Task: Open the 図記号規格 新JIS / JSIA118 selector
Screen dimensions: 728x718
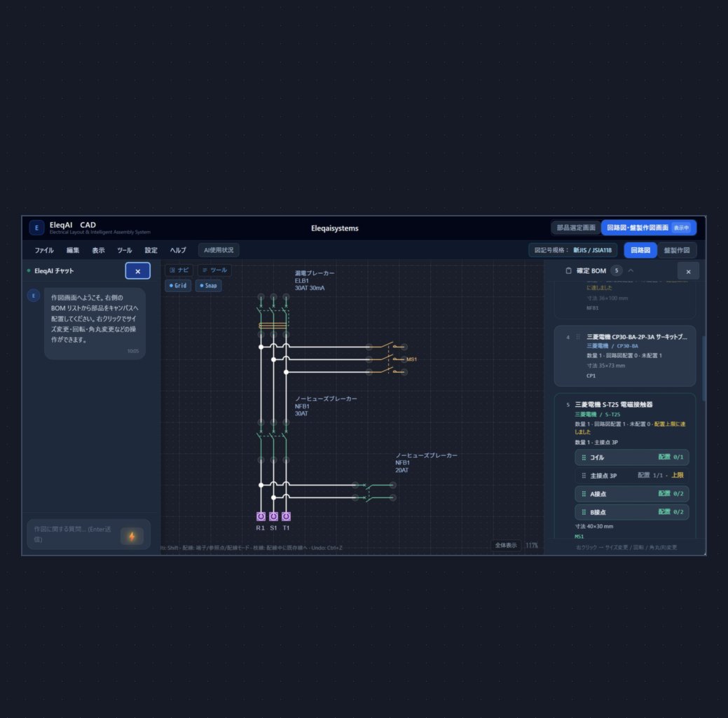Action: coord(573,250)
